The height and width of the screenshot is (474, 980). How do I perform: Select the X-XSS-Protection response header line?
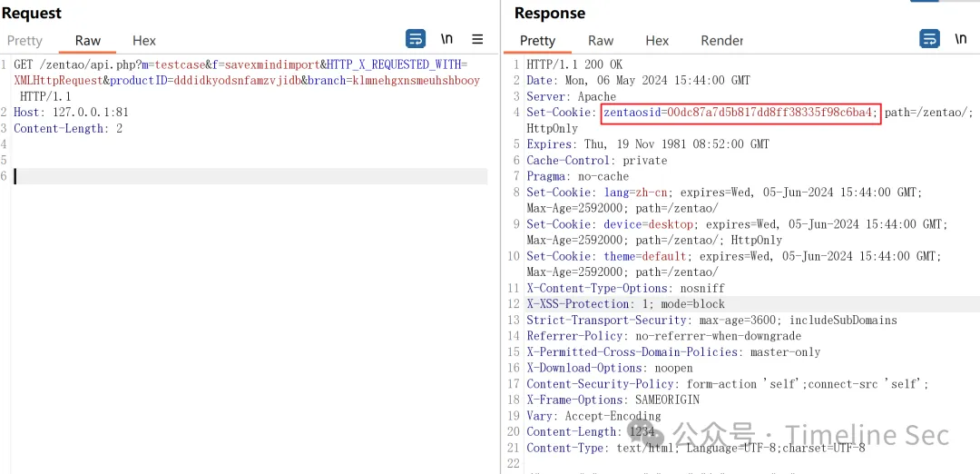(625, 304)
